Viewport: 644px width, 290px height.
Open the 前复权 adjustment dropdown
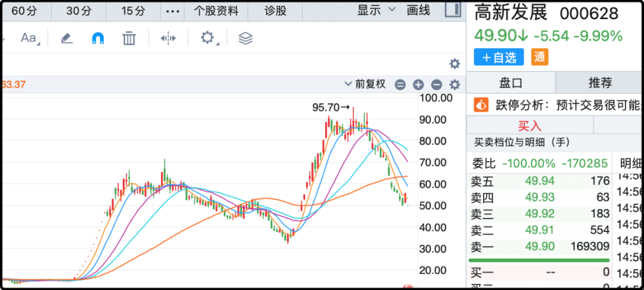coord(366,85)
